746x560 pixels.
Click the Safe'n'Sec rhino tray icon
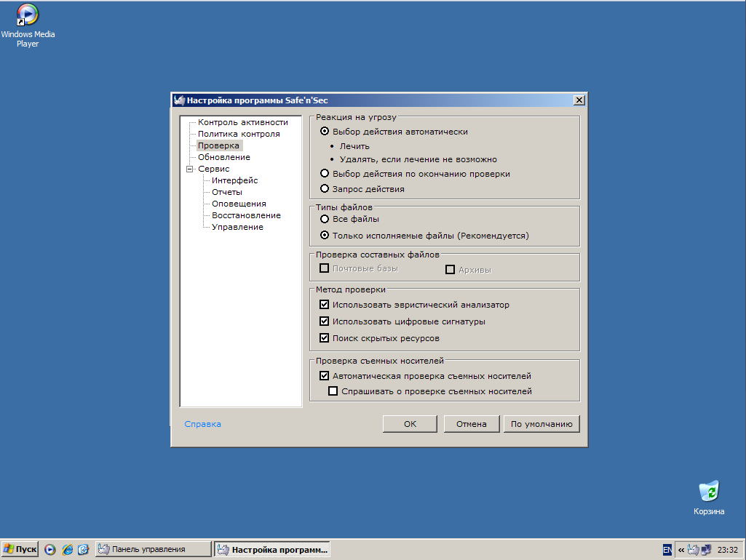click(x=693, y=550)
